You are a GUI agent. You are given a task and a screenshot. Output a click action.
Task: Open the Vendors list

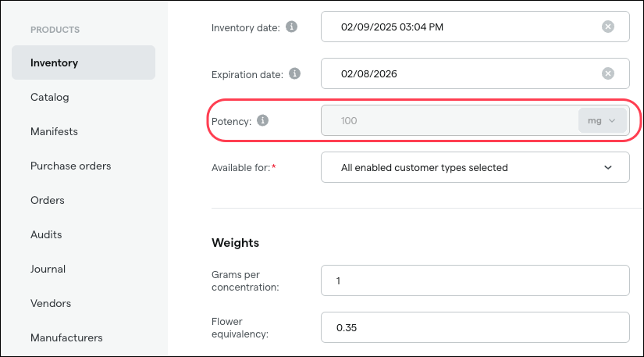pos(51,303)
